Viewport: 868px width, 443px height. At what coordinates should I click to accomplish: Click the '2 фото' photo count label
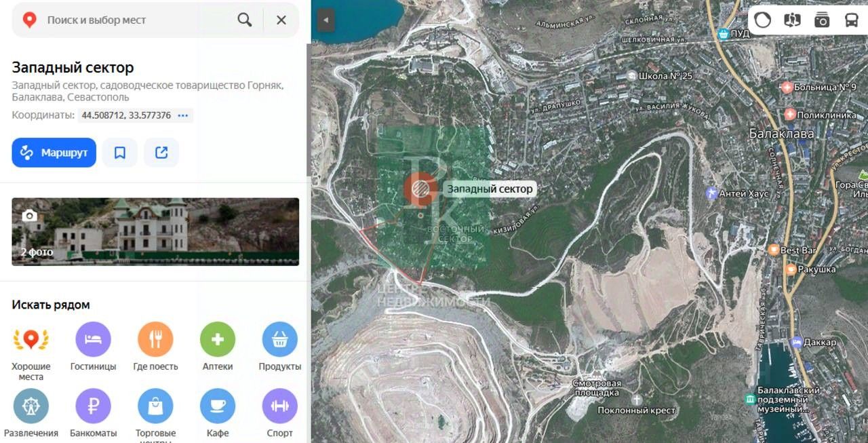click(37, 252)
